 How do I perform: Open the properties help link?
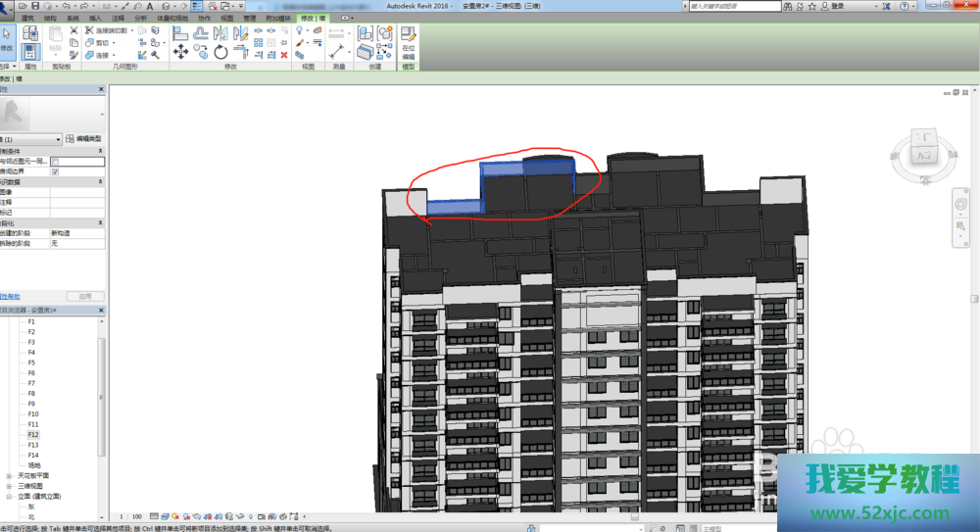9,296
